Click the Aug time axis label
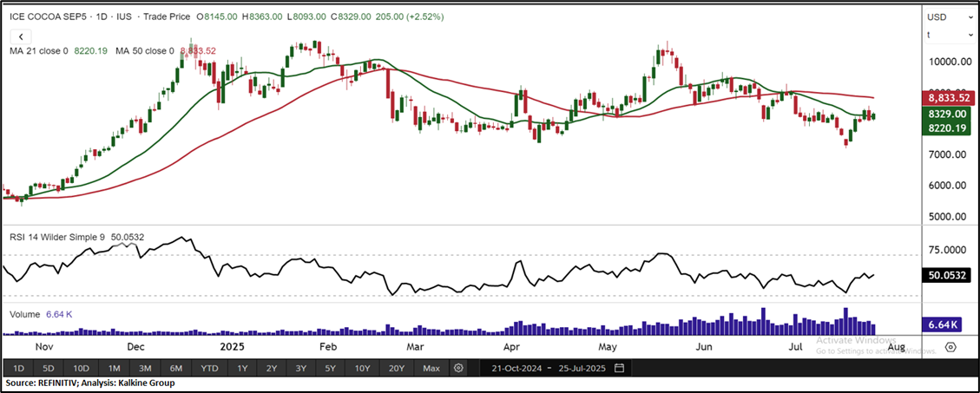Screen dimensions: 980x393 [x=897, y=346]
